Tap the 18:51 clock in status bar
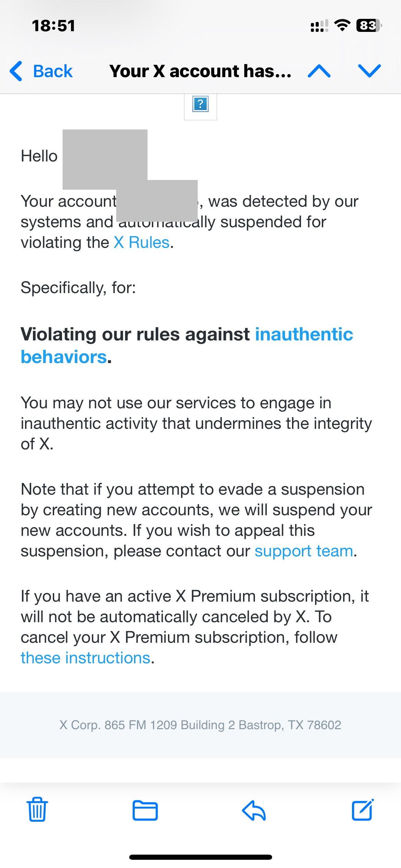Image resolution: width=401 pixels, height=868 pixels. (x=53, y=26)
